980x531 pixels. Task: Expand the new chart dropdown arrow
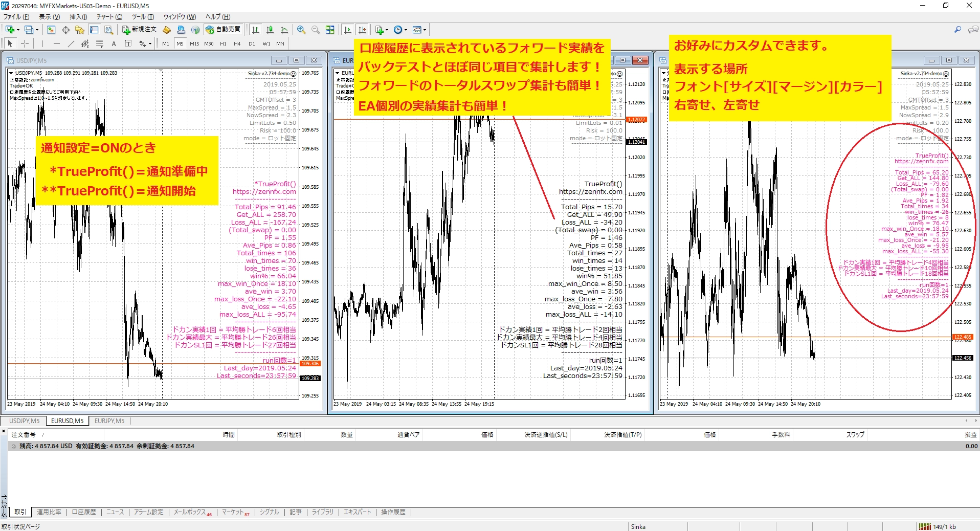point(18,30)
